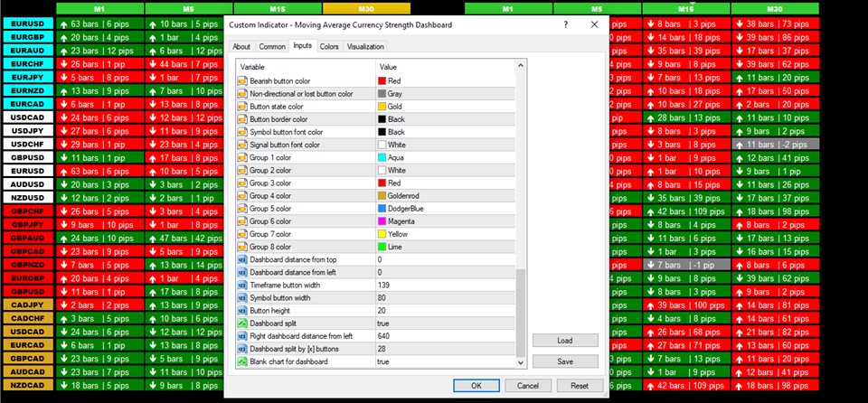Click left dashboard M5 timeframe header
This screenshot has width=868, height=403.
point(189,9)
